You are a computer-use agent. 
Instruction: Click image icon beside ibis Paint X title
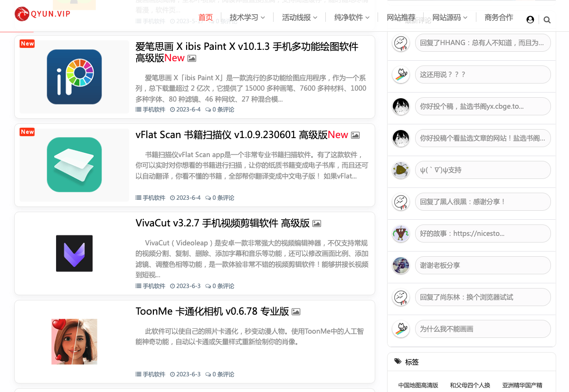(192, 58)
